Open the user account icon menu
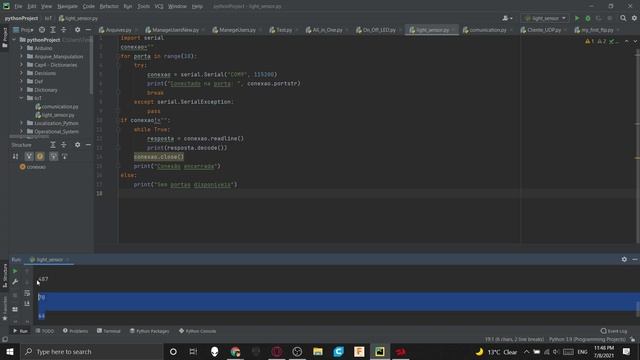Viewport: 640px width, 360px height. click(x=507, y=18)
